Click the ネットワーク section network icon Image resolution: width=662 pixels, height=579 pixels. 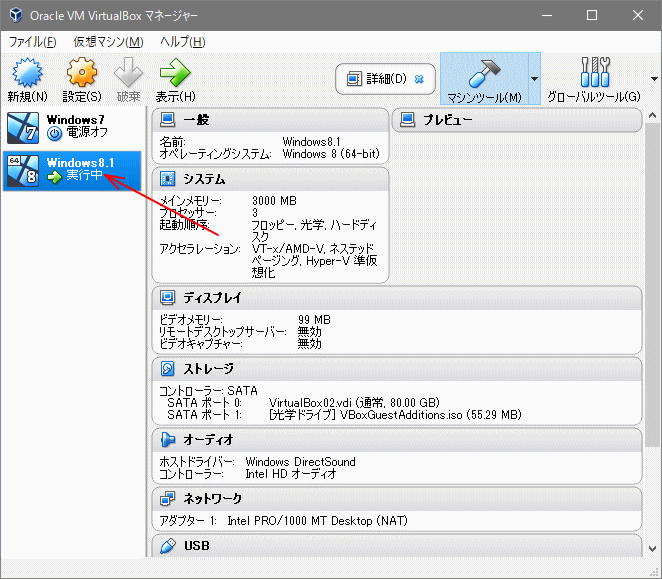(x=168, y=499)
